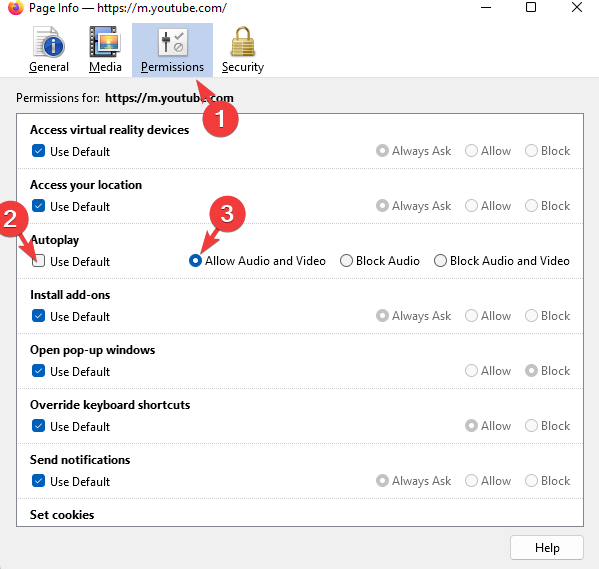Viewport: 599px width, 569px height.
Task: Select the Permissions tab icon
Action: pyautogui.click(x=172, y=50)
